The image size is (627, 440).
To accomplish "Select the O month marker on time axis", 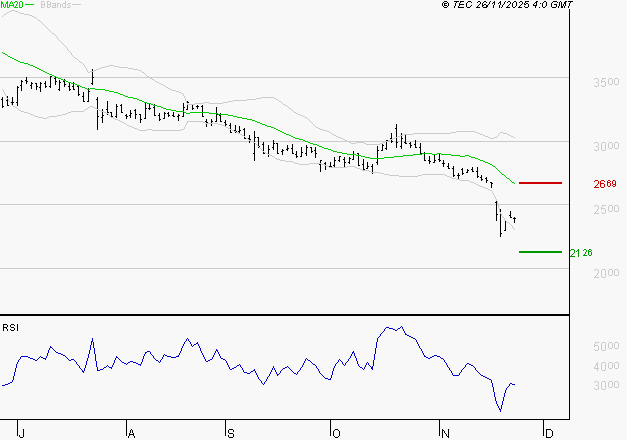I will [337, 433].
